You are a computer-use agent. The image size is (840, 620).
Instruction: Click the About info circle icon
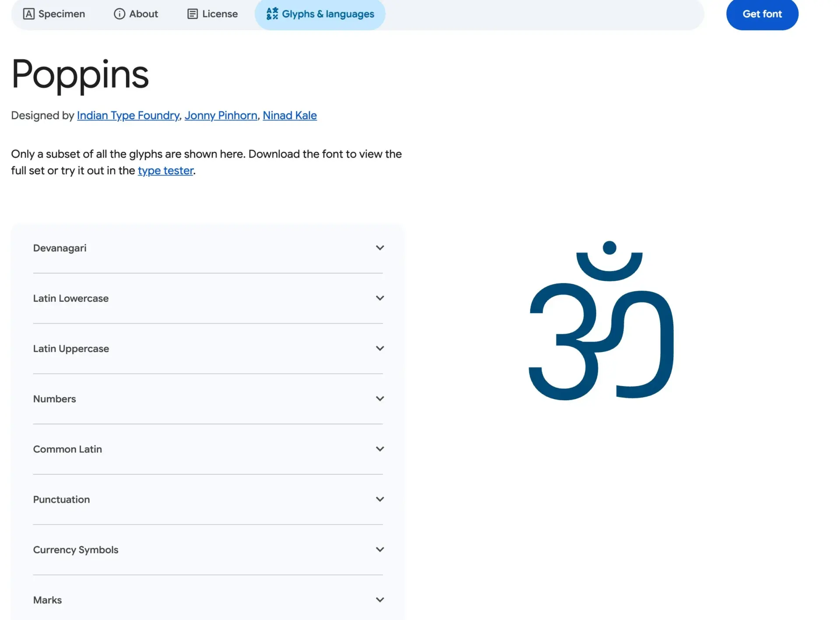click(x=119, y=14)
